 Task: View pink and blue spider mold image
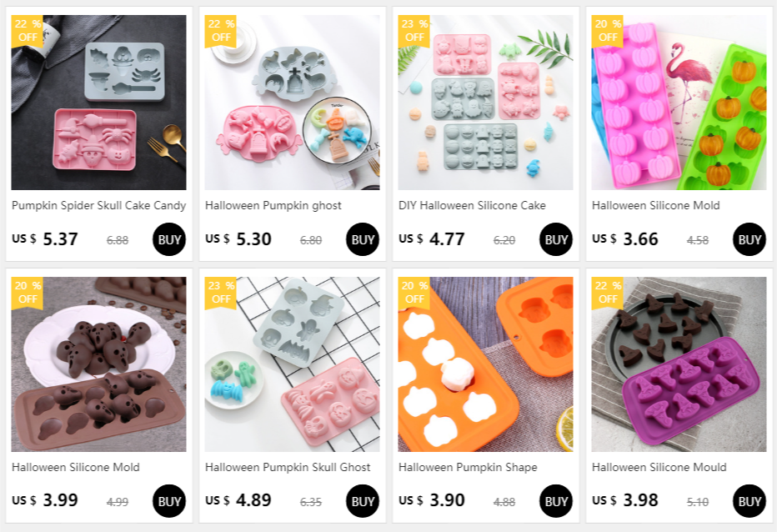[x=98, y=102]
